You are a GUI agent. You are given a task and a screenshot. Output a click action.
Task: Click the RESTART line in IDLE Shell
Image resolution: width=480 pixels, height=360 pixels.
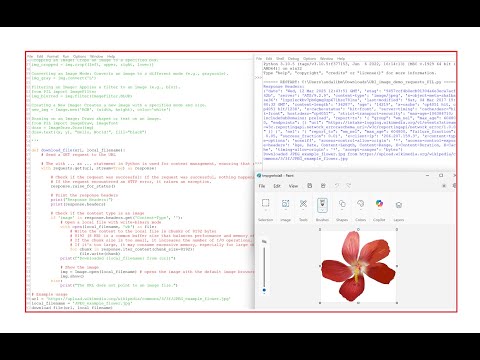359,82
